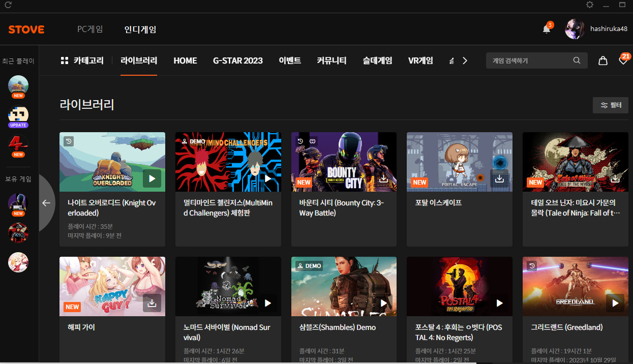
Task: Play POSTAL 4 via play button
Action: (x=499, y=303)
